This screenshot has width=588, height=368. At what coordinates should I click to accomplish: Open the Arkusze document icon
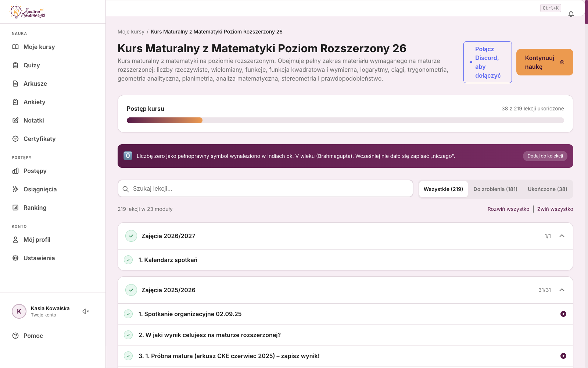pyautogui.click(x=15, y=84)
